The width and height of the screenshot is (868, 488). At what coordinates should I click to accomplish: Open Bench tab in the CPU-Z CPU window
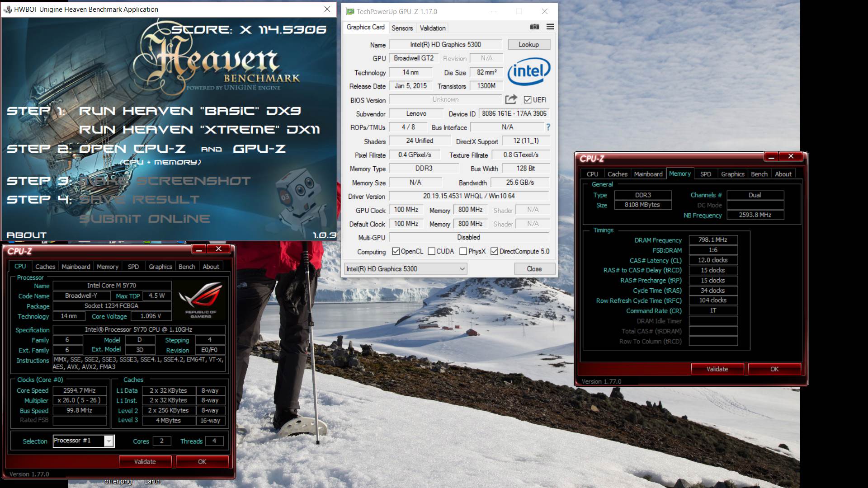coord(187,267)
